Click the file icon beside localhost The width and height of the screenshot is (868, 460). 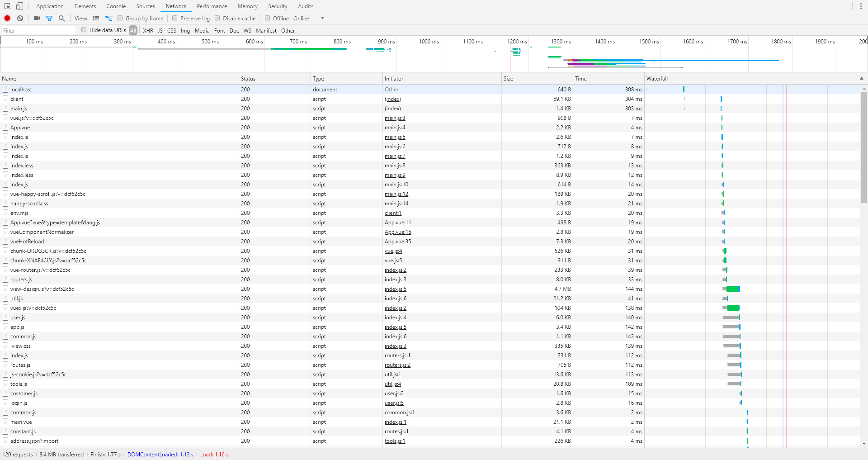click(5, 90)
